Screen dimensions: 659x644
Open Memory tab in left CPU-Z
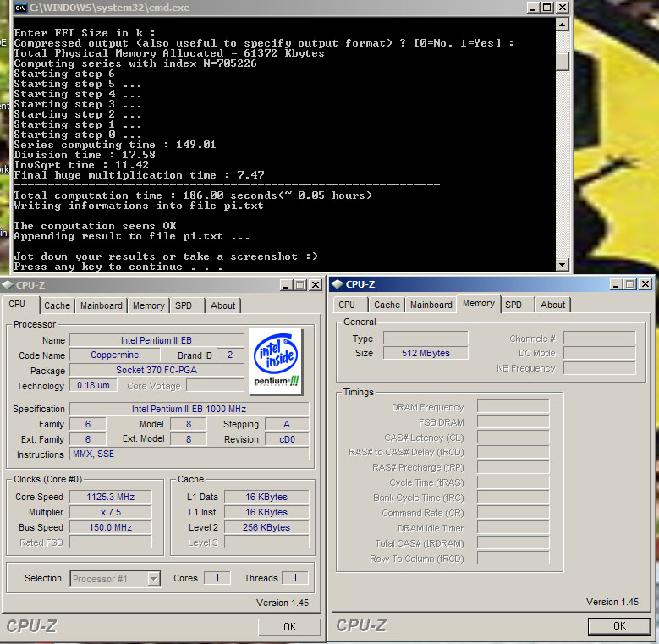(149, 305)
